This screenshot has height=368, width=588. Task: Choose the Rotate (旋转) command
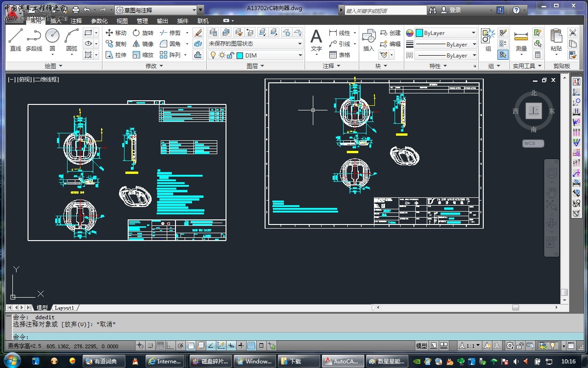click(x=143, y=33)
